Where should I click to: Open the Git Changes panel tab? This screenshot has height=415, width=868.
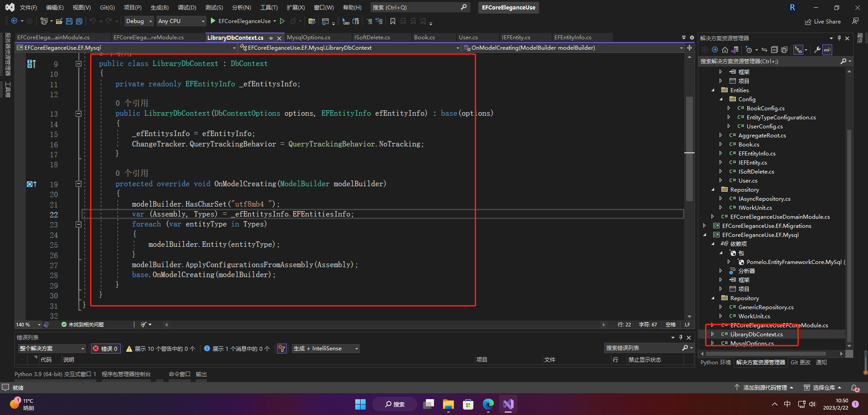click(x=800, y=362)
